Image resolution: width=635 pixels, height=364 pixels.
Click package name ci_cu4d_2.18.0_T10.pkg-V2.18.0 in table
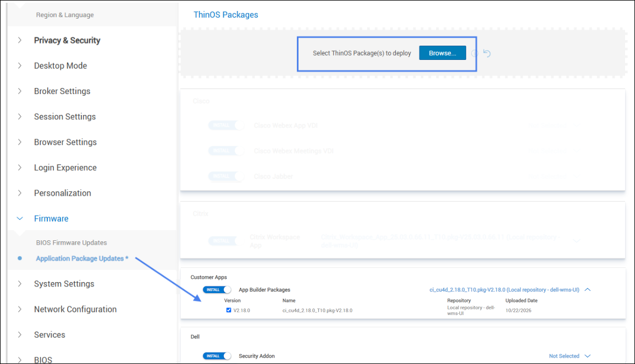[x=318, y=311]
